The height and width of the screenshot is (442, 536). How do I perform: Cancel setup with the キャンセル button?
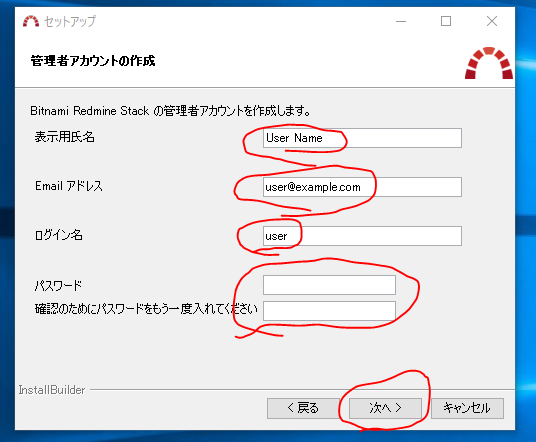[x=467, y=408]
